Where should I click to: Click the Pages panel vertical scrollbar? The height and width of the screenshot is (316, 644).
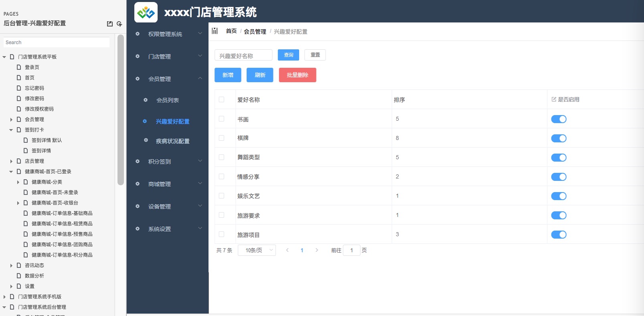pyautogui.click(x=121, y=110)
